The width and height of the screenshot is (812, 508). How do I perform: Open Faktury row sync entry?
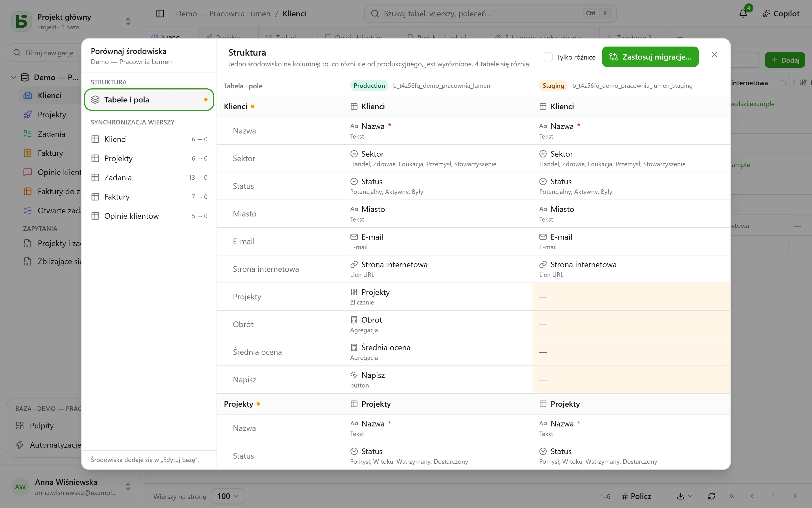149,196
